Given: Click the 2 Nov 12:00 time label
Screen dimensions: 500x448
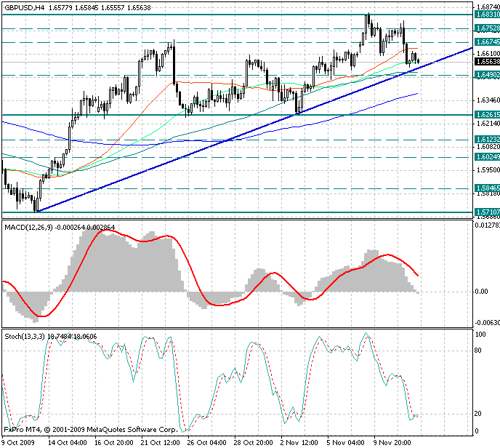Looking at the screenshot, I should pyautogui.click(x=299, y=443).
